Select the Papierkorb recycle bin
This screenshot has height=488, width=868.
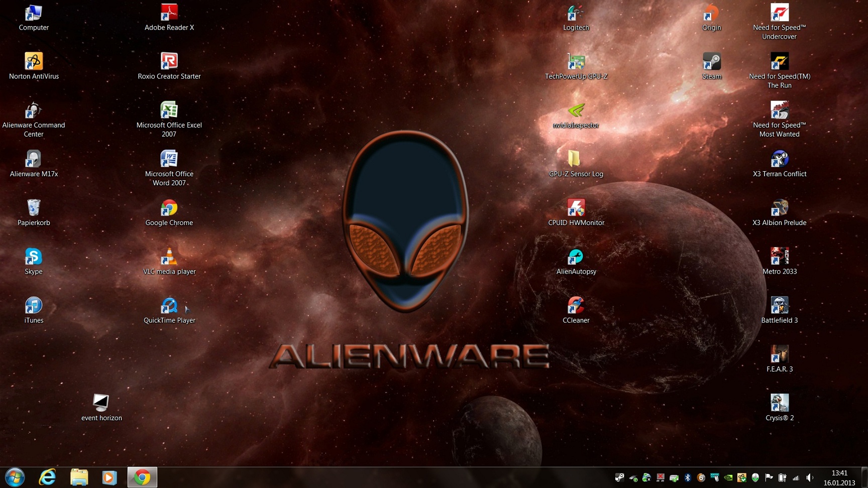pos(34,212)
